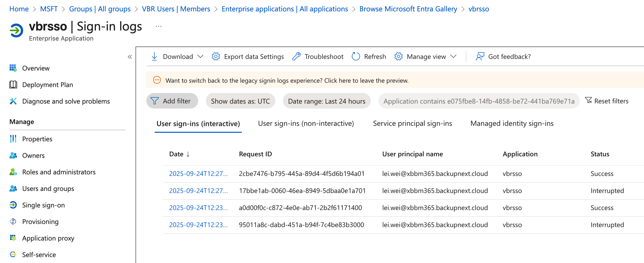This screenshot has height=263, width=644.
Task: Click the Got feedback person icon
Action: click(x=480, y=56)
